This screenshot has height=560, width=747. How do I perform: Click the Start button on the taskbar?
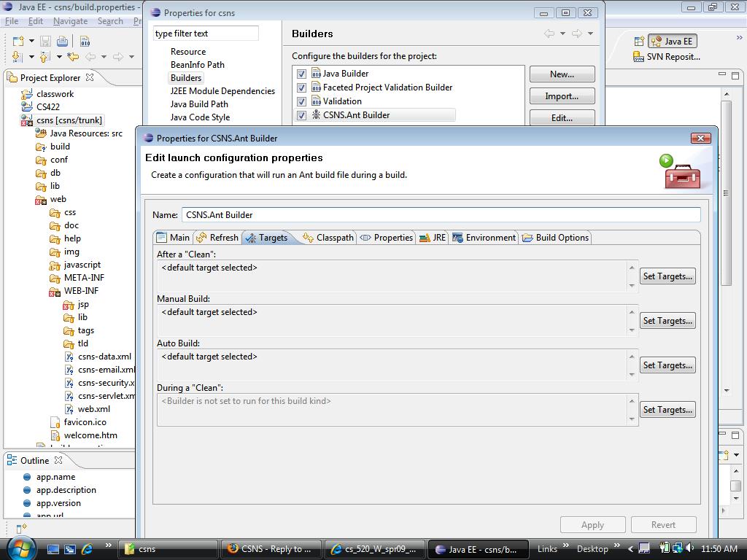[x=20, y=548]
